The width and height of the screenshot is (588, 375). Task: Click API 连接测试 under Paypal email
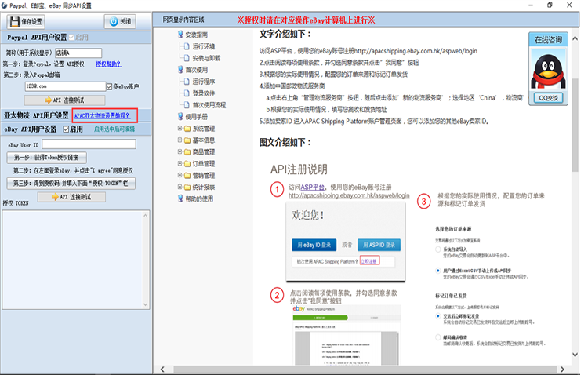coord(65,100)
